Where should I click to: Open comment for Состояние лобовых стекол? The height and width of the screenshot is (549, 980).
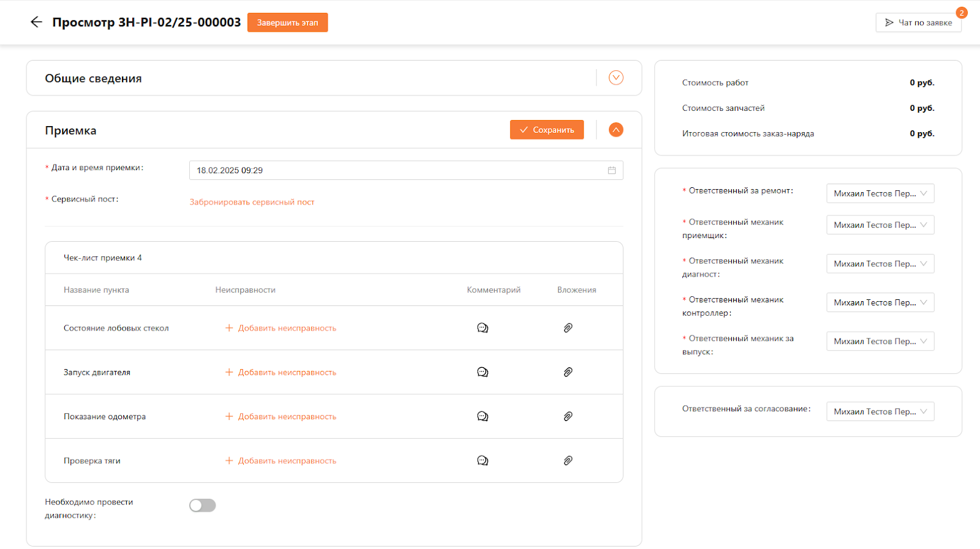click(483, 328)
